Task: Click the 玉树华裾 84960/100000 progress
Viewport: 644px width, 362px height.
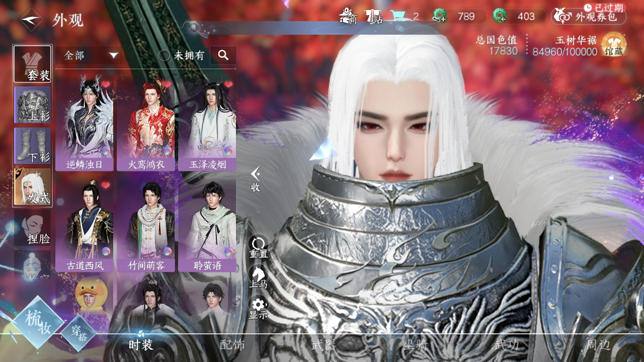Action: point(565,45)
